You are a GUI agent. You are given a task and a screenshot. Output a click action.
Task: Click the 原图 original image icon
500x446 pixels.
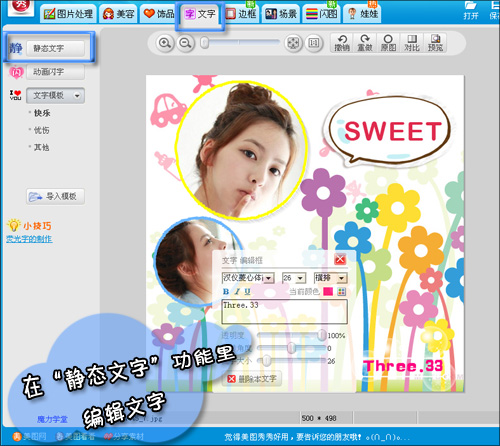388,43
